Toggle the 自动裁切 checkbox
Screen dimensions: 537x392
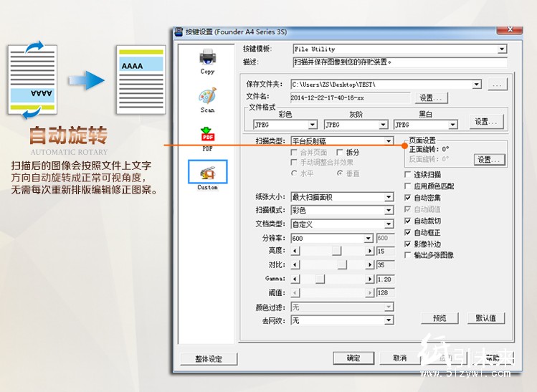[x=409, y=221]
